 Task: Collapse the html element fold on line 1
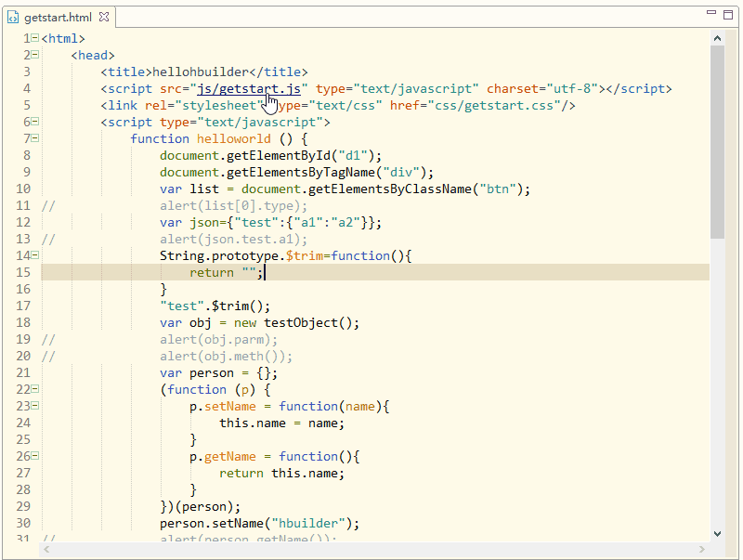click(33, 38)
